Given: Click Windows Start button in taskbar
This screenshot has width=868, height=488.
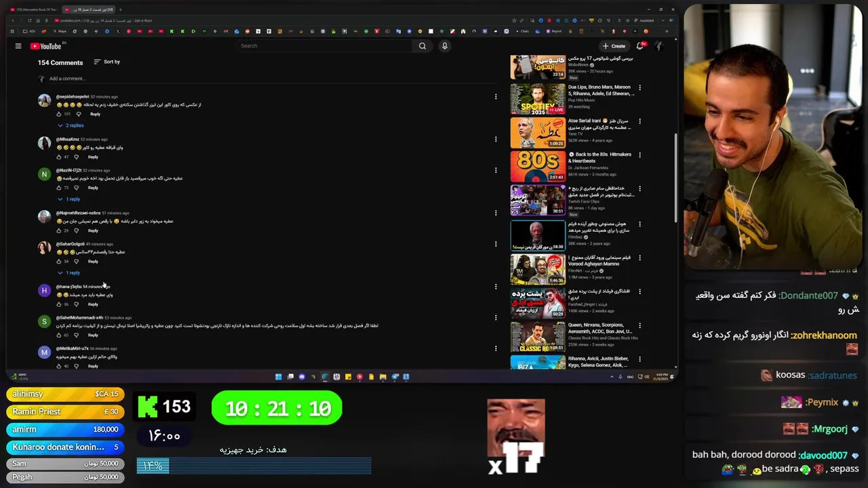Looking at the screenshot, I should click(x=278, y=377).
